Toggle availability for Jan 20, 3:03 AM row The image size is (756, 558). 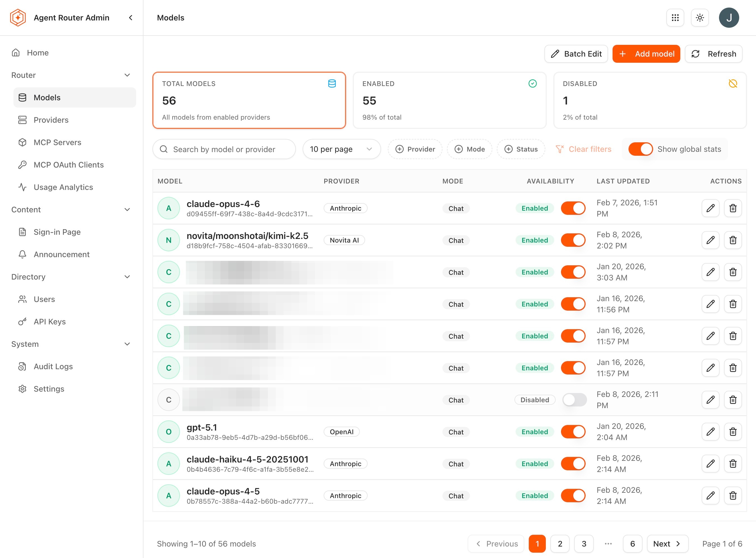[x=573, y=272]
